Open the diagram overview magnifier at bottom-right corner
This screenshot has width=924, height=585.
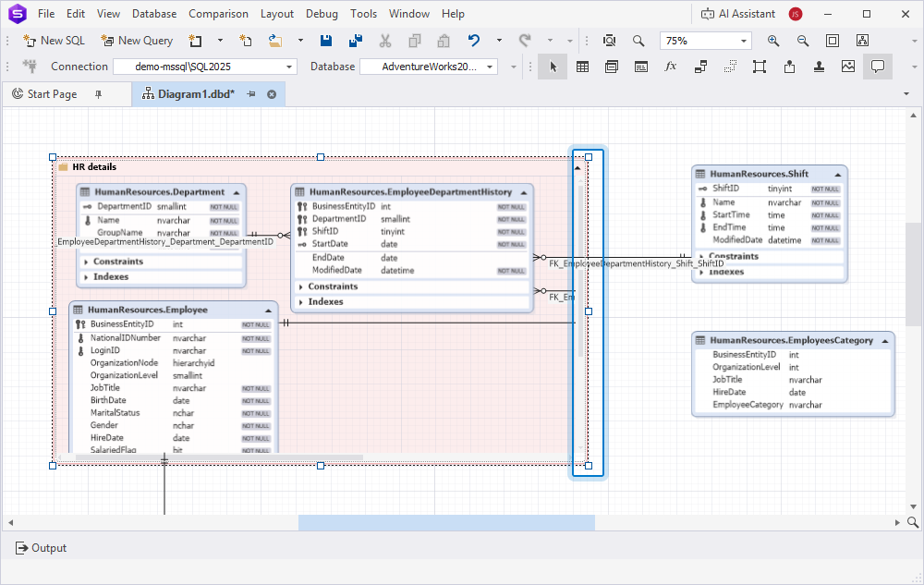pos(913,522)
